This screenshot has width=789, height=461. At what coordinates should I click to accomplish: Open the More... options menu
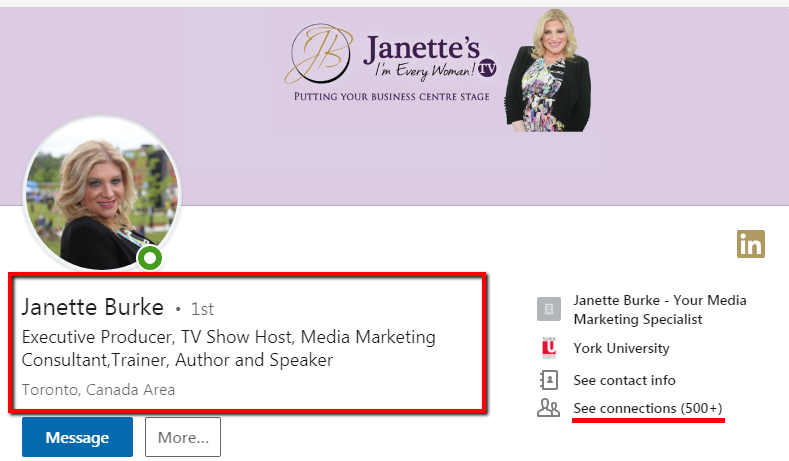click(x=182, y=437)
